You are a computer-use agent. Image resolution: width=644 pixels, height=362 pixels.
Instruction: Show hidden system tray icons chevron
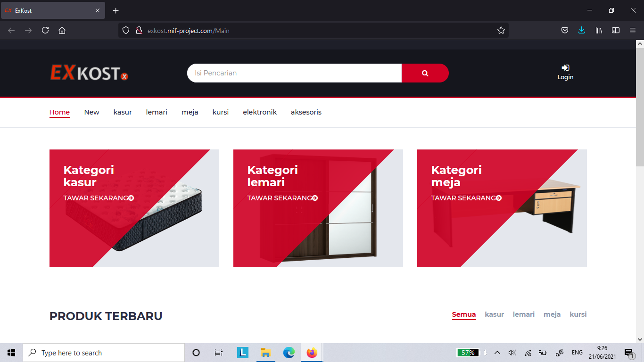click(497, 353)
